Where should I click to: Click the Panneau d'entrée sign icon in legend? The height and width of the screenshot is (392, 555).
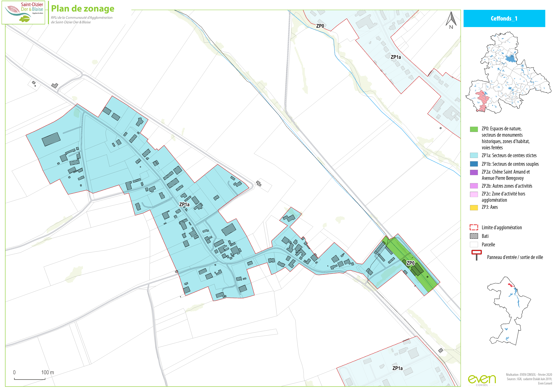click(476, 255)
